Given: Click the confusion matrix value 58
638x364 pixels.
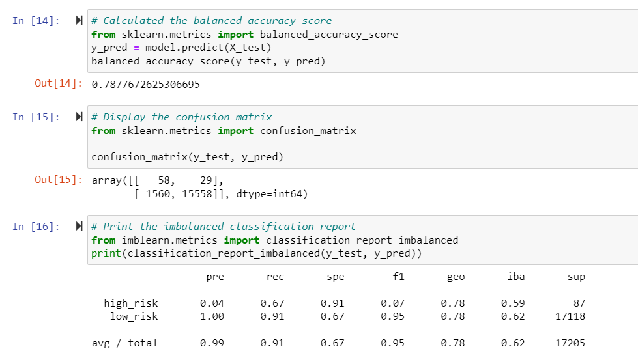Looking at the screenshot, I should click(164, 180).
